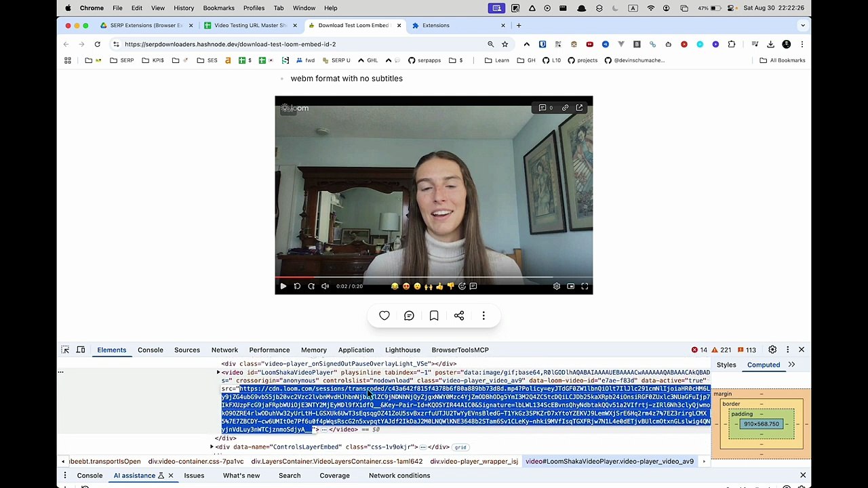The height and width of the screenshot is (488, 868).
Task: Select the Styles sidebar tab
Action: tap(726, 365)
